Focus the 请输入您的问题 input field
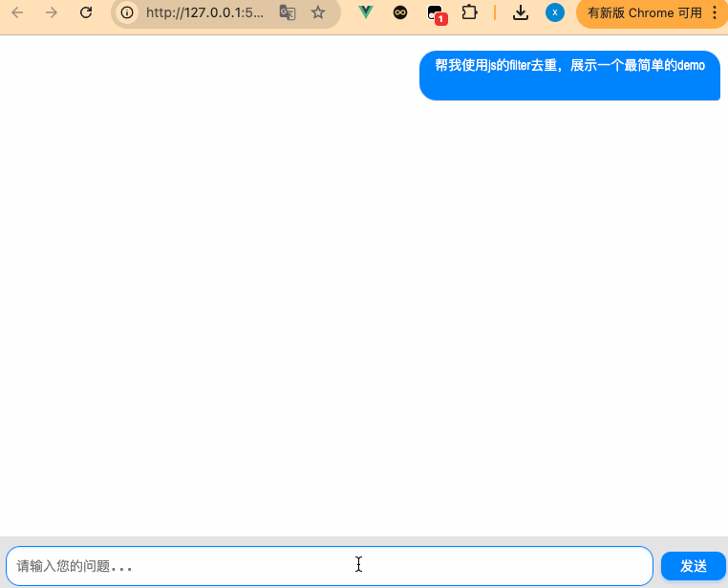The height and width of the screenshot is (588, 728). [330, 566]
